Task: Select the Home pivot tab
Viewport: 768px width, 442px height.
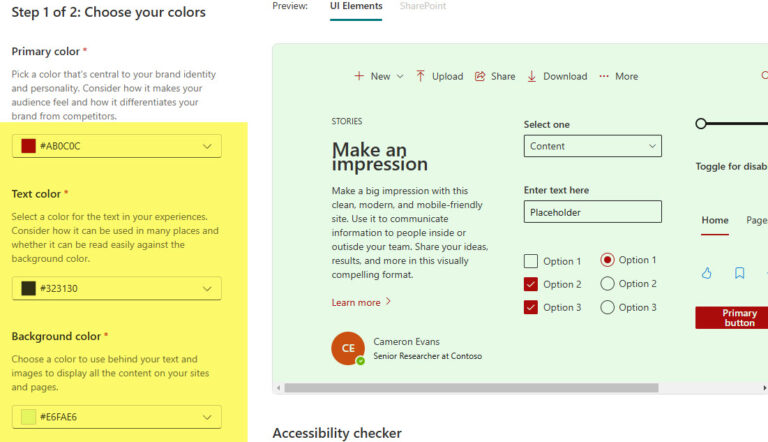Action: 715,220
